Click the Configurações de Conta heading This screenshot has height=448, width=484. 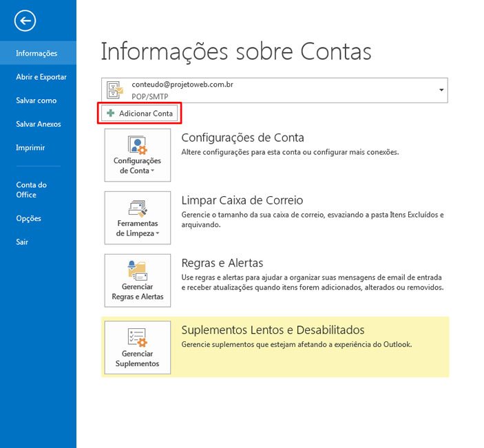[242, 138]
